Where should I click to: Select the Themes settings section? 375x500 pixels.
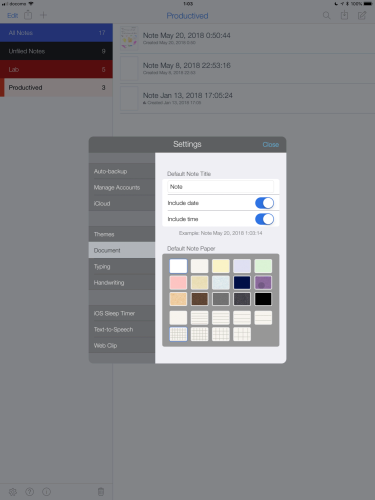(122, 234)
